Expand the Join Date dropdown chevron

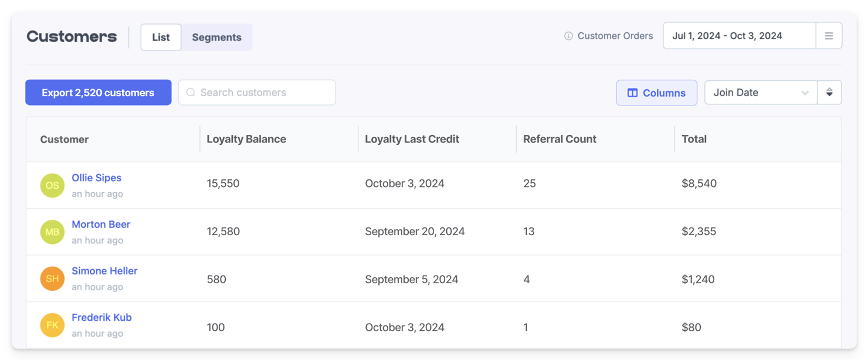pyautogui.click(x=806, y=92)
